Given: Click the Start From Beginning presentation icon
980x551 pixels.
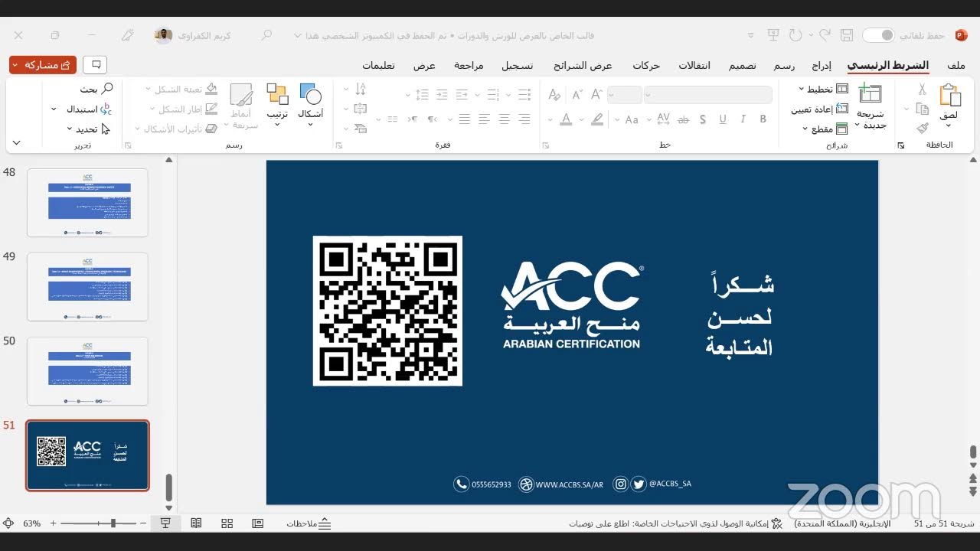Looking at the screenshot, I should (x=773, y=35).
